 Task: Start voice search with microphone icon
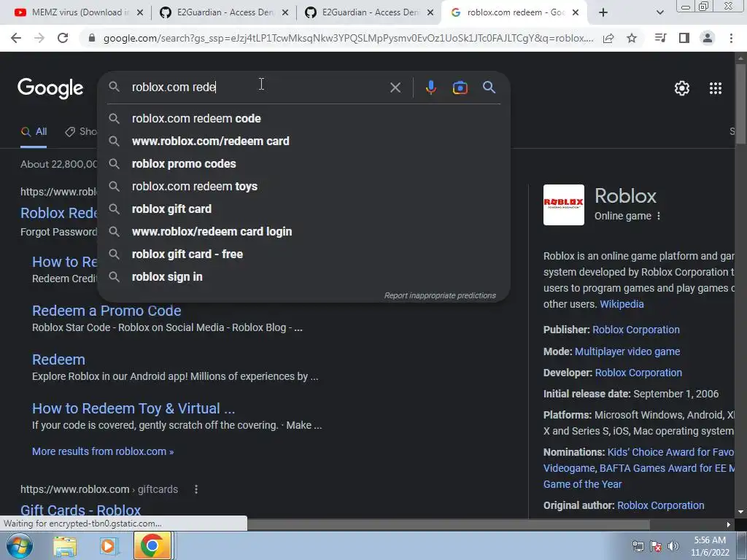(430, 87)
